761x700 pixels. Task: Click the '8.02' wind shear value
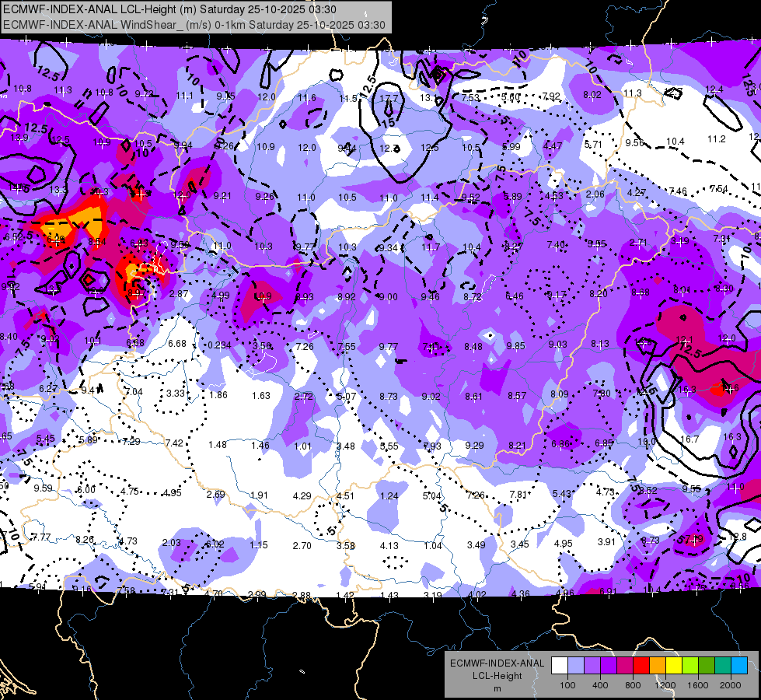(592, 95)
